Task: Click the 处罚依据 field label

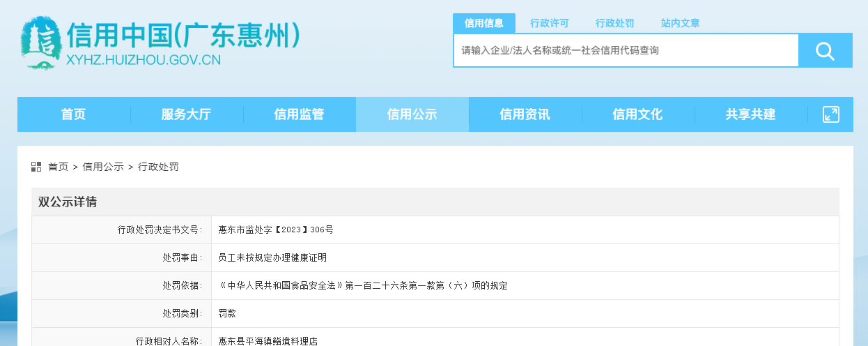Action: click(x=183, y=285)
